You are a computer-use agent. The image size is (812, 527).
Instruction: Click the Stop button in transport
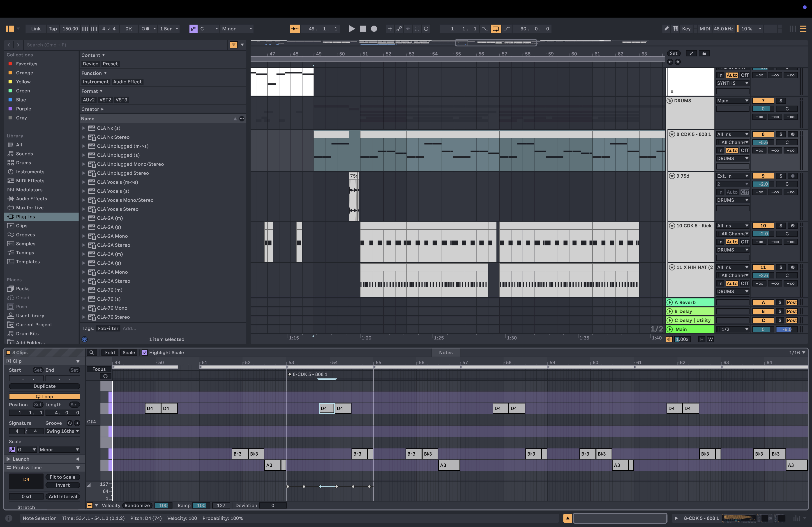(x=363, y=29)
